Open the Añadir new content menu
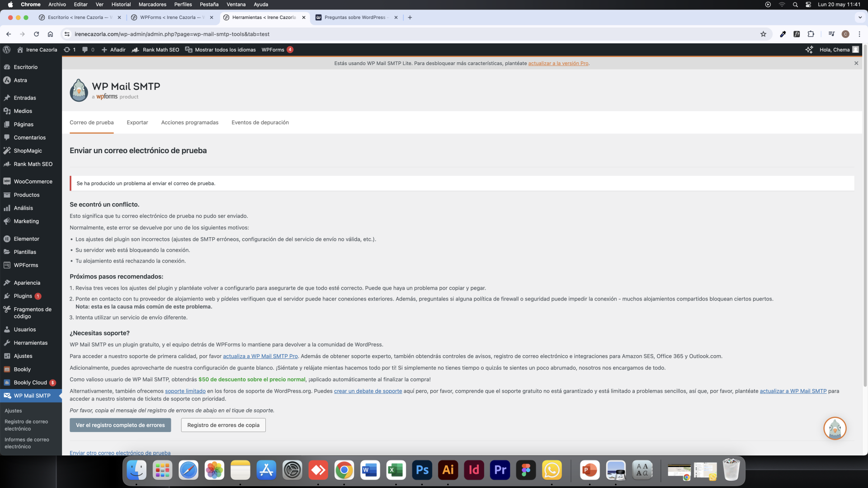868x488 pixels. pos(113,50)
